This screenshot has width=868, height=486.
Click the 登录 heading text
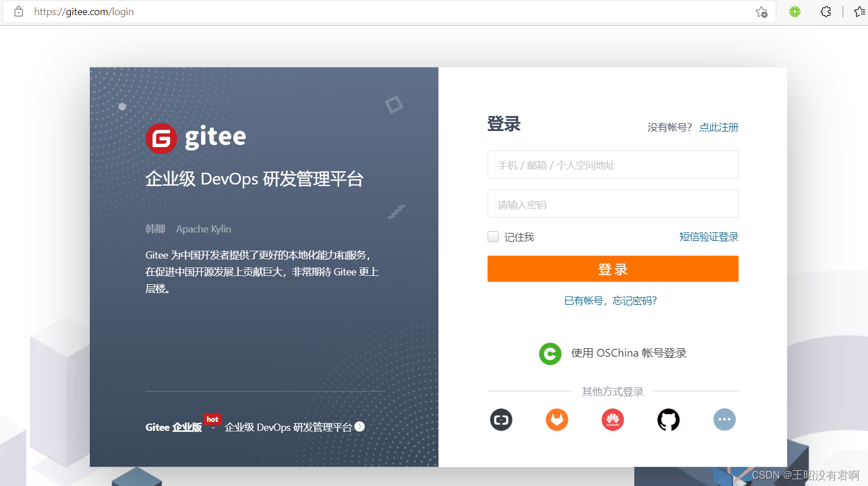click(504, 124)
